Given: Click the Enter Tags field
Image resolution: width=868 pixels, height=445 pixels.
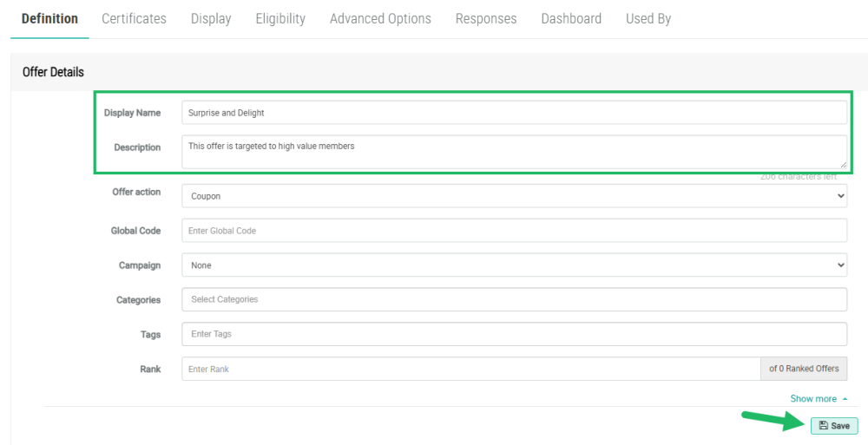Looking at the screenshot, I should coord(514,334).
